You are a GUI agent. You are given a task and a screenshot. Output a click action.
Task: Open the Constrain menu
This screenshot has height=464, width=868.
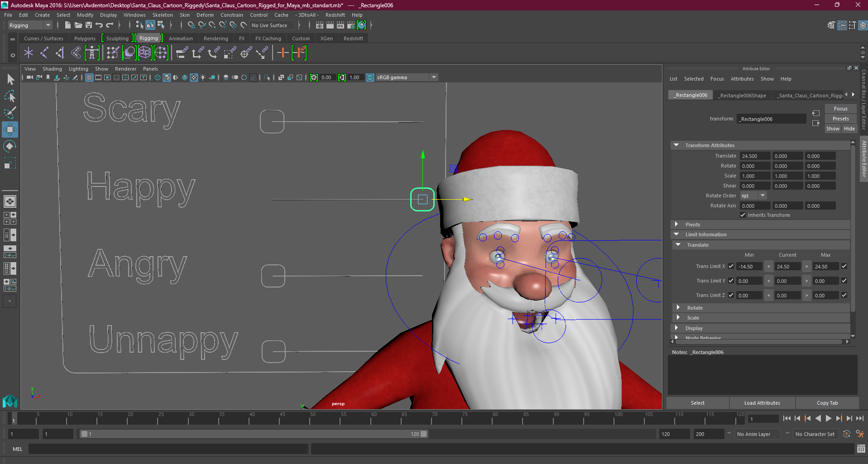pyautogui.click(x=232, y=15)
